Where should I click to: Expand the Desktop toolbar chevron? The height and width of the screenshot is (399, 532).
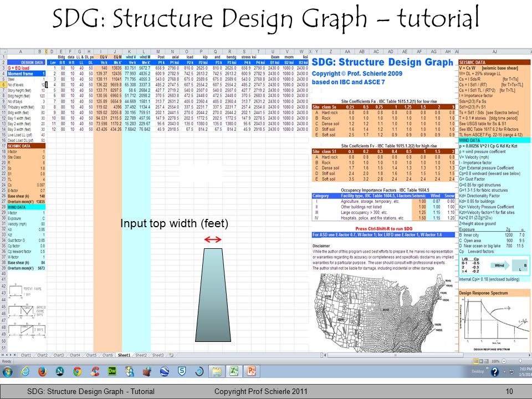[x=487, y=369]
